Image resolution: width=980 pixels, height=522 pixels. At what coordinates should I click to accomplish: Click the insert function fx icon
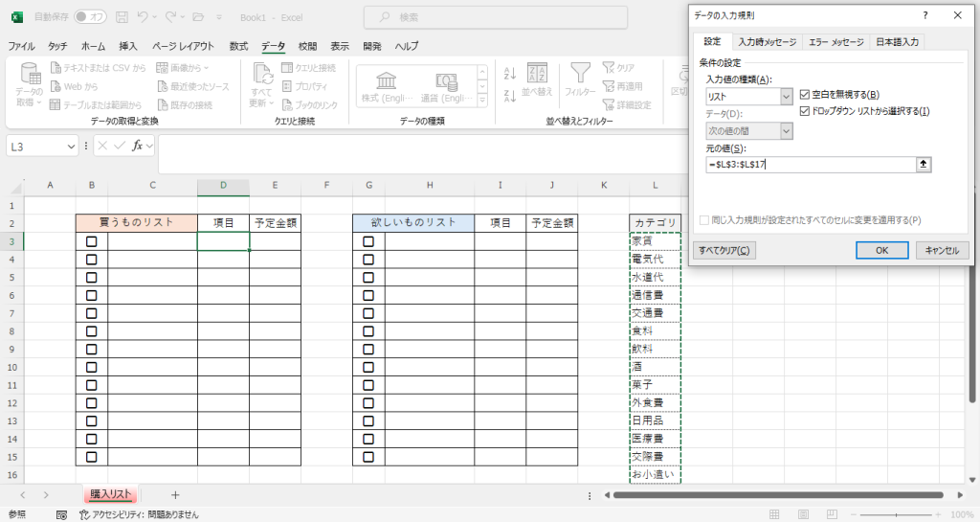tap(138, 146)
